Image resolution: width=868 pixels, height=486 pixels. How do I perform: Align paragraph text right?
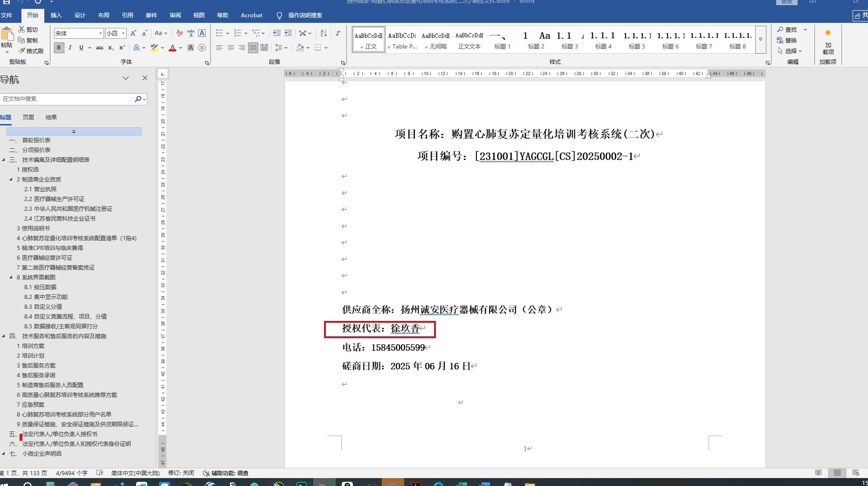(242, 48)
